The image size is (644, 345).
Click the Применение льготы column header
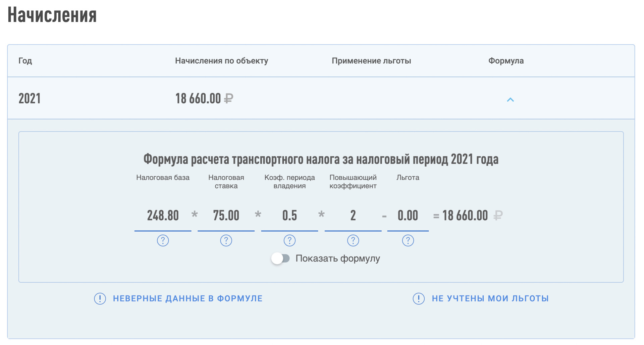[371, 61]
